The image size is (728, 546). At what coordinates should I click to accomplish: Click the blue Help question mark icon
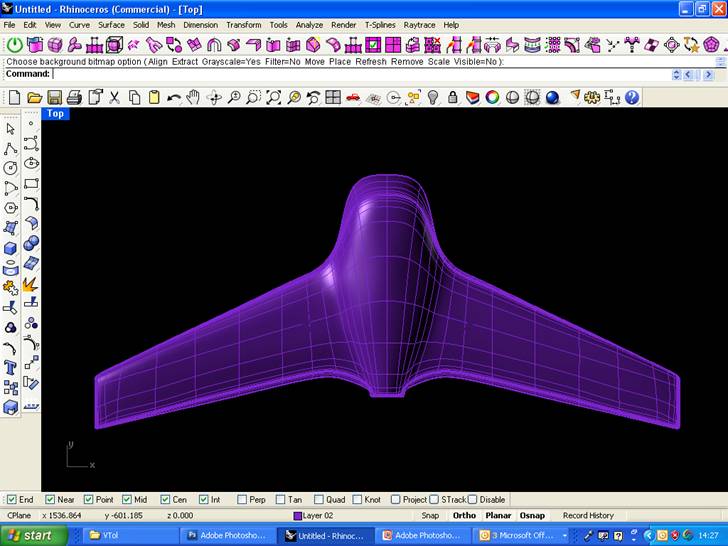point(632,98)
